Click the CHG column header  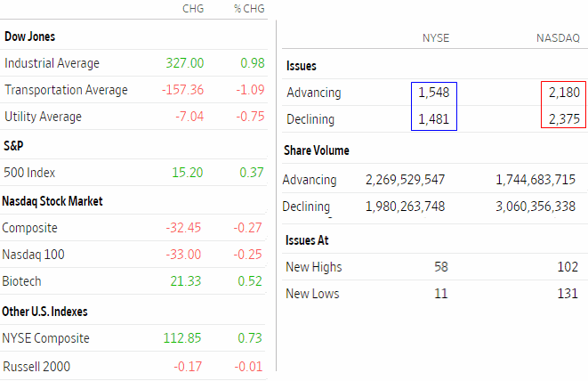[x=192, y=9]
